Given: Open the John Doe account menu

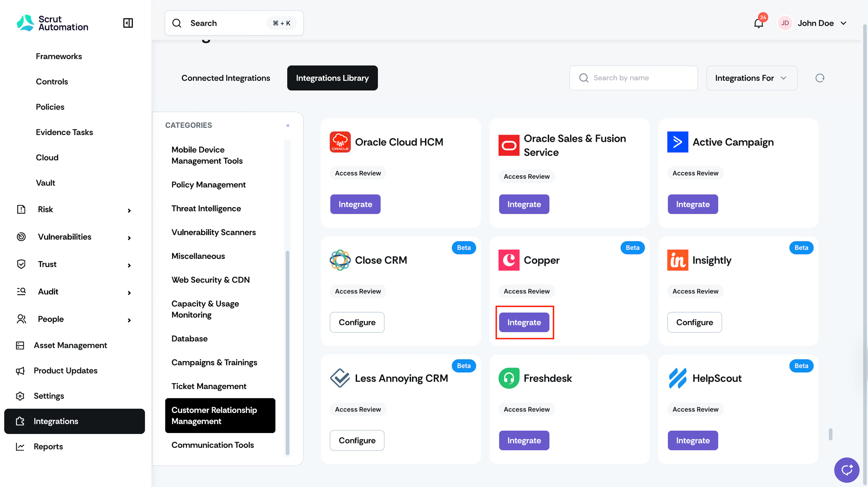Looking at the screenshot, I should click(812, 23).
